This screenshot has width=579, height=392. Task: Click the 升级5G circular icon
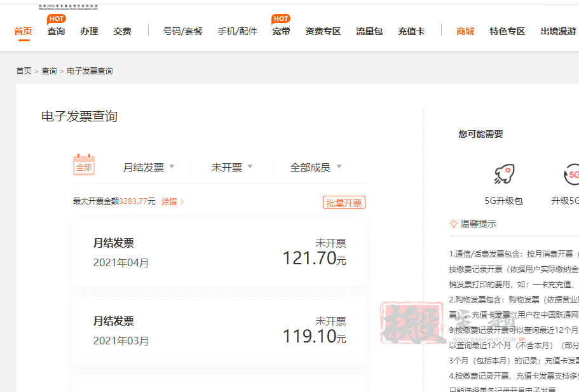point(571,174)
